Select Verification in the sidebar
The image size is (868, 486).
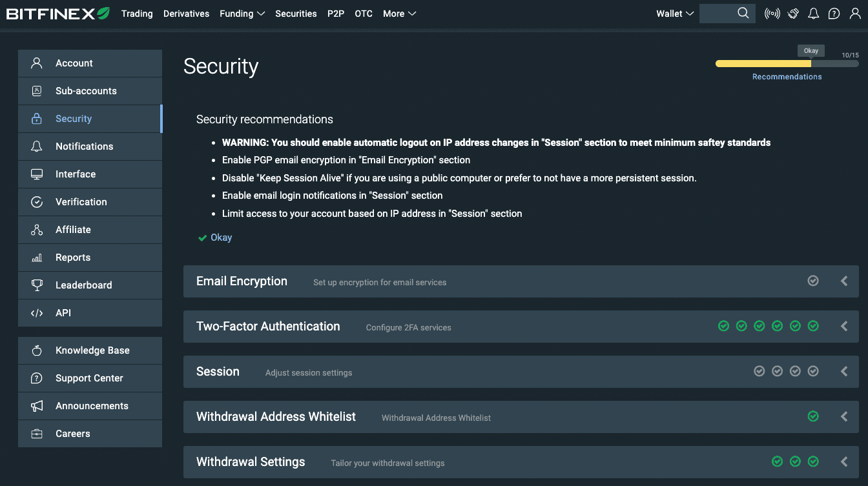[x=90, y=202]
